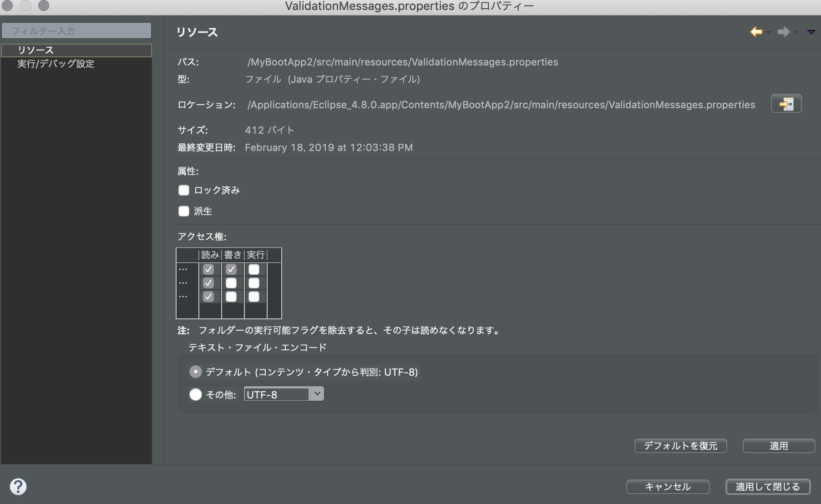This screenshot has height=504, width=821.
Task: Enable the ロック済み checkbox
Action: (x=183, y=190)
